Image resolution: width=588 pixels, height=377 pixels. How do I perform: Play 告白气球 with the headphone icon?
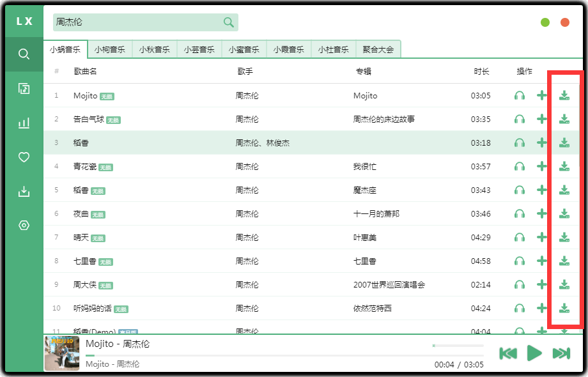(x=520, y=119)
